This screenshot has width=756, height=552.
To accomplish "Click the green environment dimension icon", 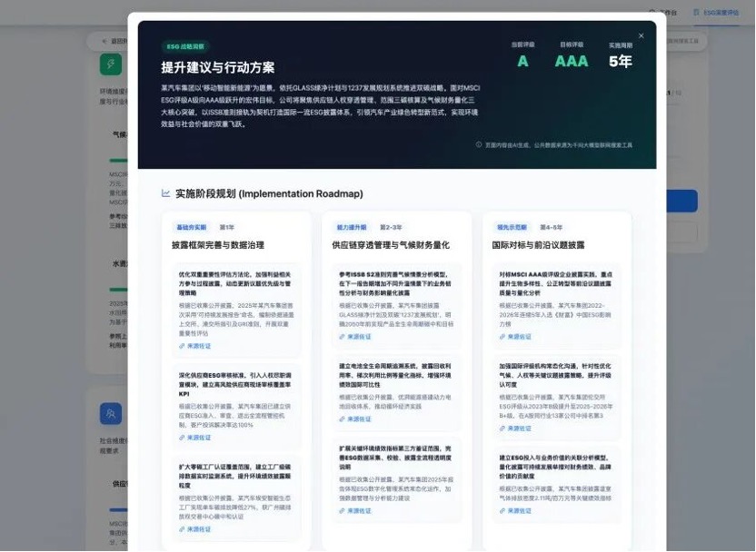I will (x=111, y=64).
